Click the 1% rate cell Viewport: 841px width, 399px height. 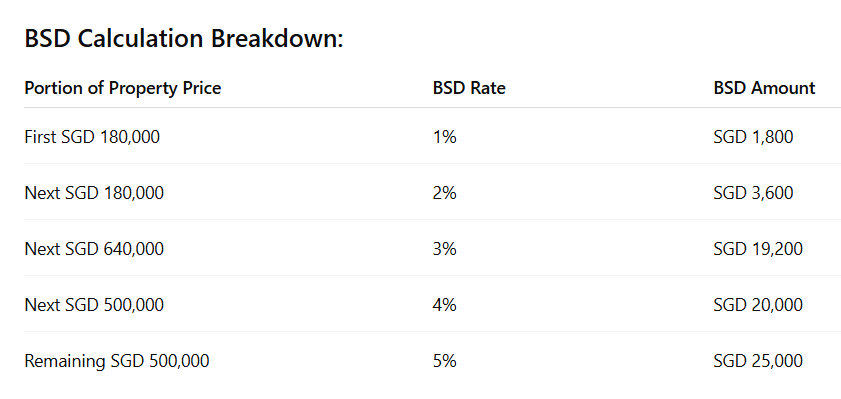(x=445, y=137)
